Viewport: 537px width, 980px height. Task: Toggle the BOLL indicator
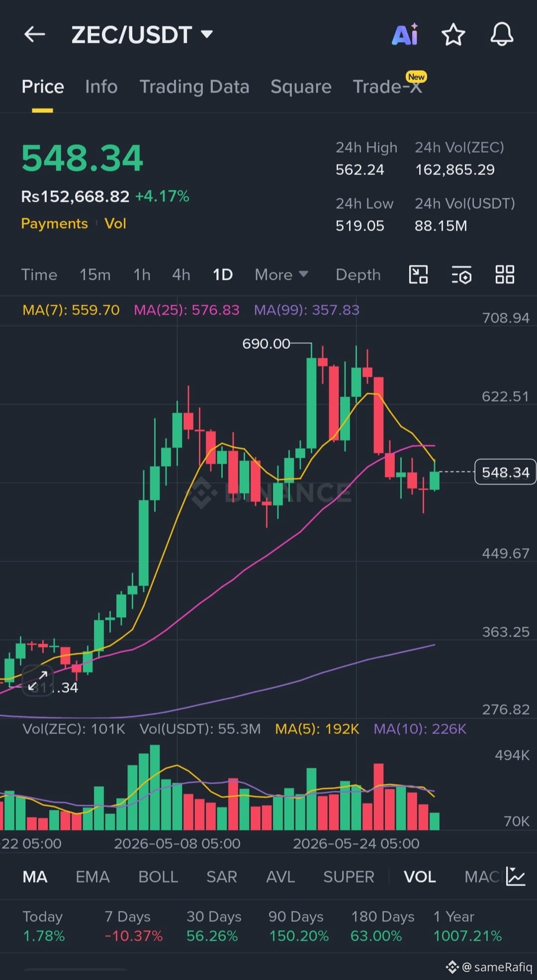[x=158, y=877]
